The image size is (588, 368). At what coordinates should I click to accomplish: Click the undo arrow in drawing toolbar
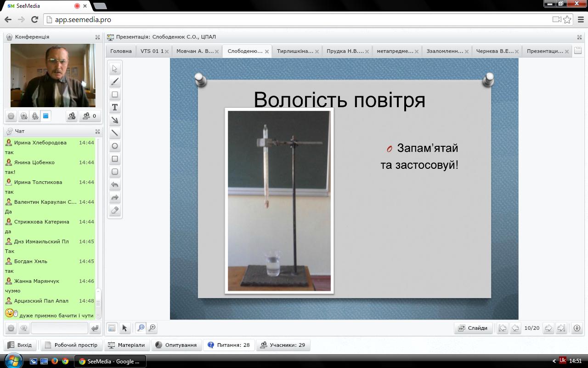click(115, 185)
